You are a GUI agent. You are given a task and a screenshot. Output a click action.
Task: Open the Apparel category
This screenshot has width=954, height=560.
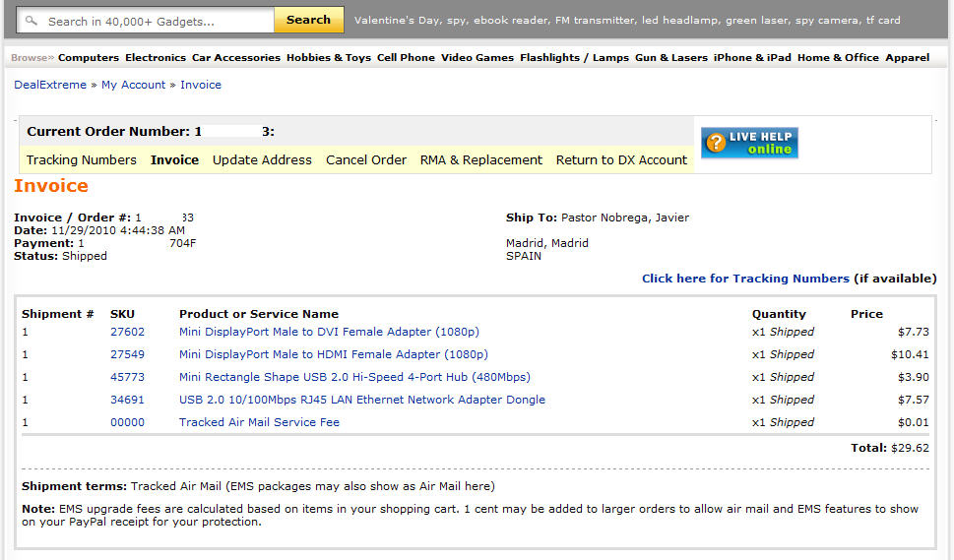pos(907,58)
